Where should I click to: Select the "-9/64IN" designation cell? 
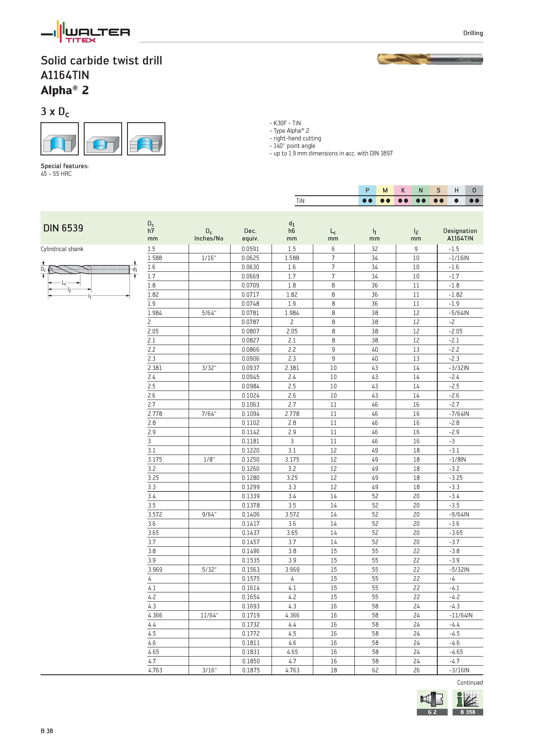[x=459, y=515]
